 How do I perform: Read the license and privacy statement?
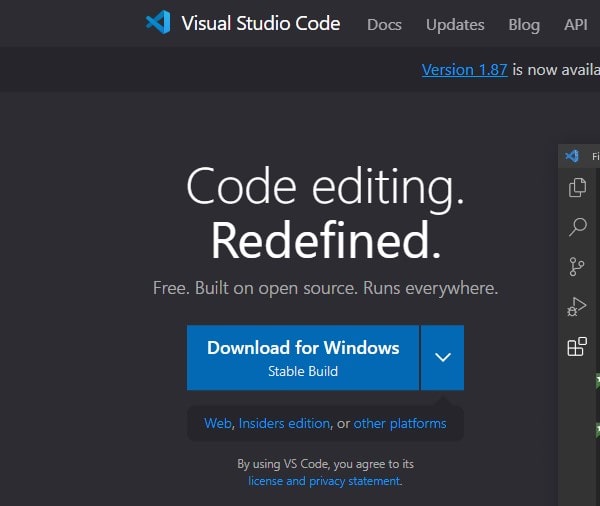click(x=324, y=481)
